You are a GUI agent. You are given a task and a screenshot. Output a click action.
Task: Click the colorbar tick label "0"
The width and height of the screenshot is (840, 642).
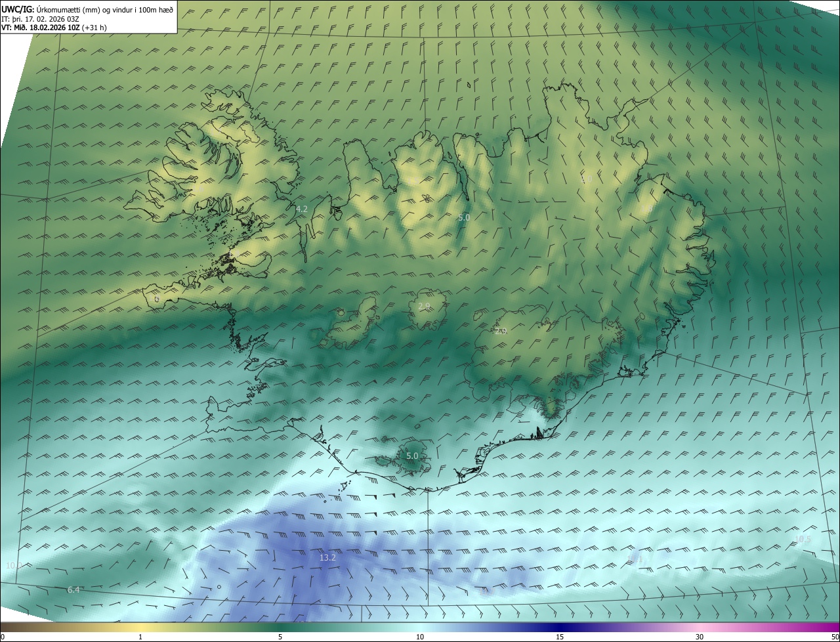(x=3, y=637)
